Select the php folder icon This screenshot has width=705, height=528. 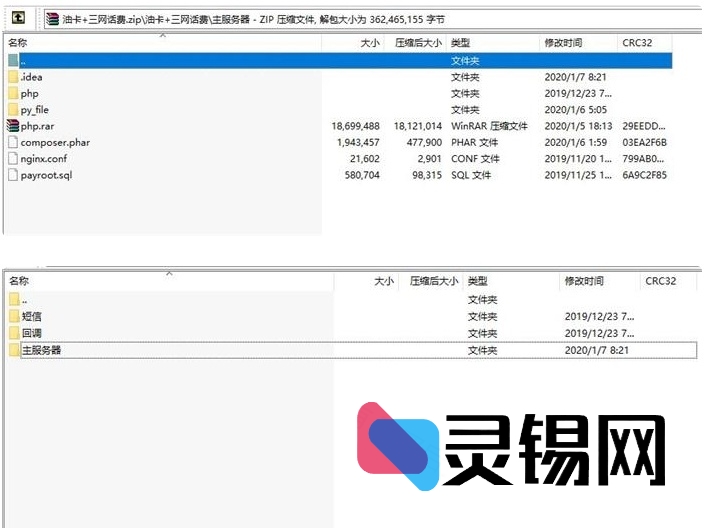tap(13, 93)
